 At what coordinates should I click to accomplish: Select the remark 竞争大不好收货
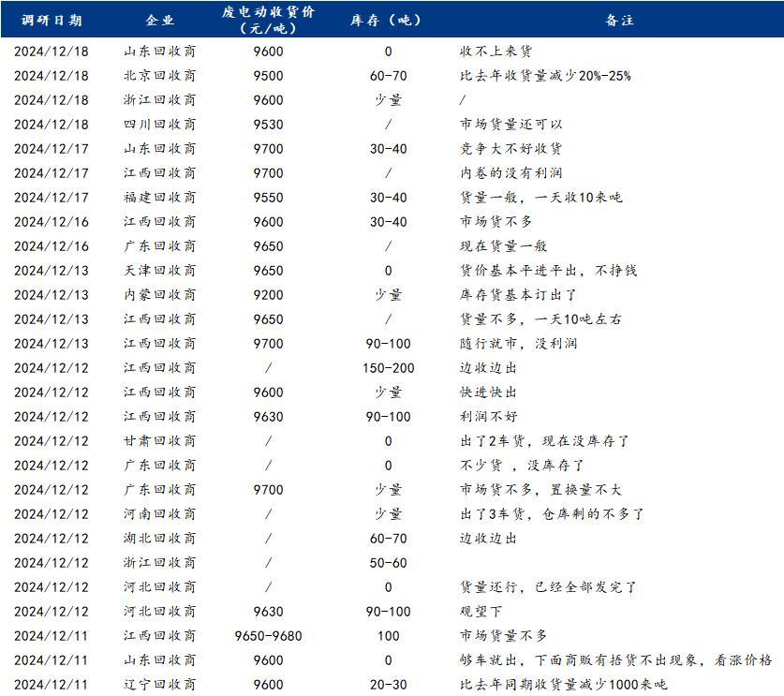tap(510, 149)
